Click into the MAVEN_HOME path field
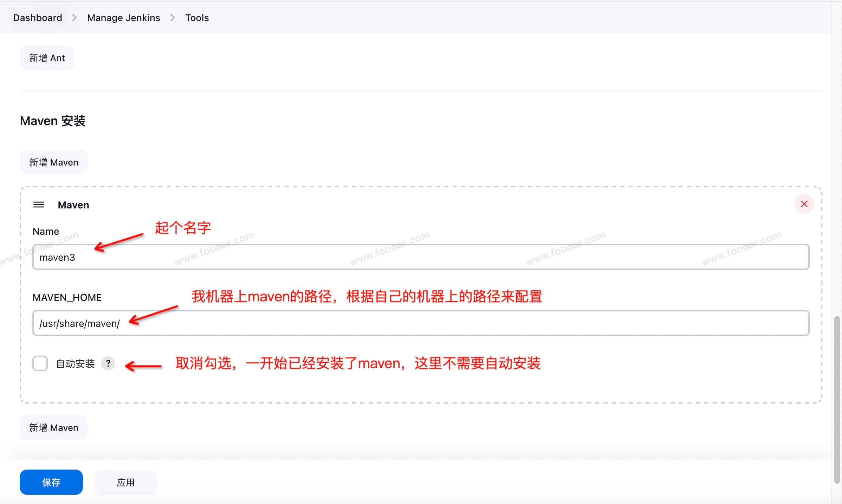Screen dimensions: 842x504 pos(420,323)
